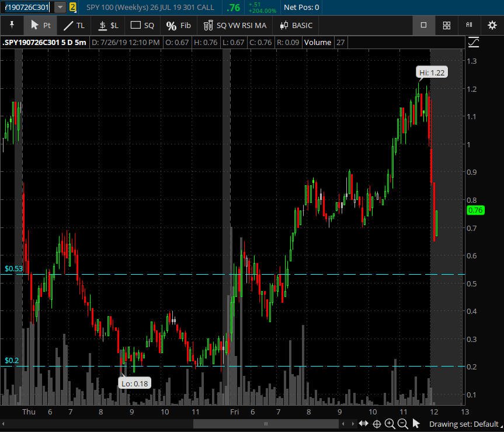The height and width of the screenshot is (432, 504).
Task: Click the volume value 27
Action: [x=340, y=43]
